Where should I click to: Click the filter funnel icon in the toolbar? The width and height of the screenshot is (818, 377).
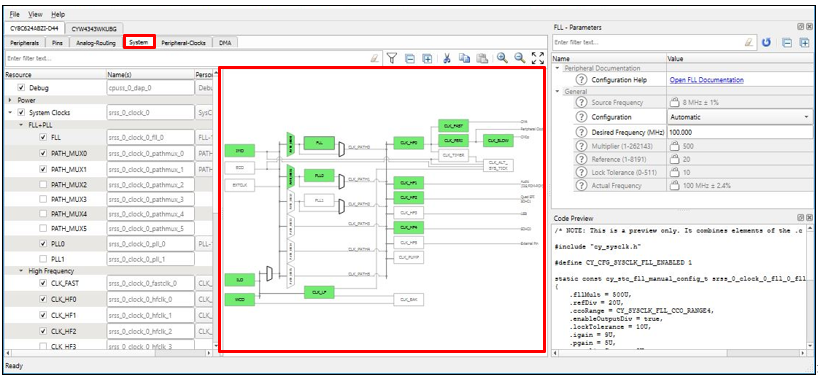[x=393, y=58]
